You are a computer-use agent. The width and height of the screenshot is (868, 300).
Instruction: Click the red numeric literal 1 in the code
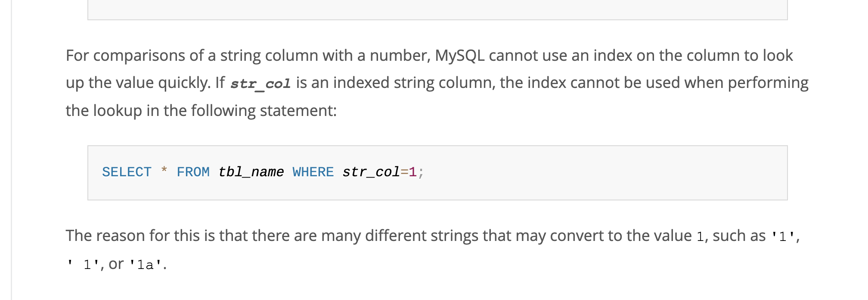[412, 172]
